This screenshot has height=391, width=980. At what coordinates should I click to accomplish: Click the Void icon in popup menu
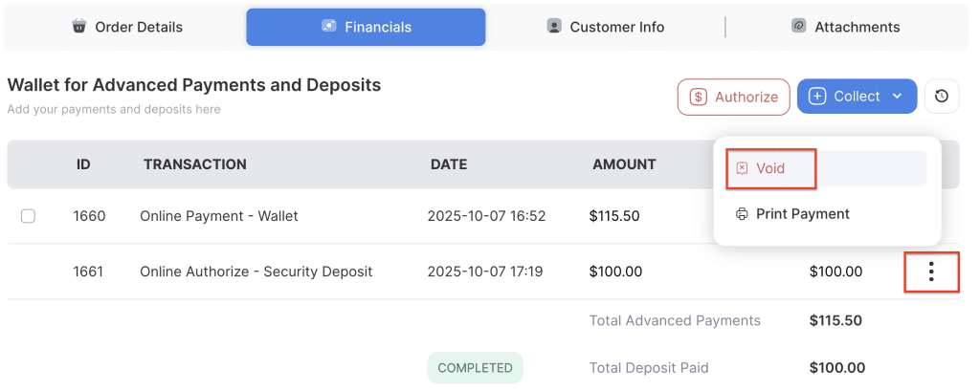coord(742,169)
